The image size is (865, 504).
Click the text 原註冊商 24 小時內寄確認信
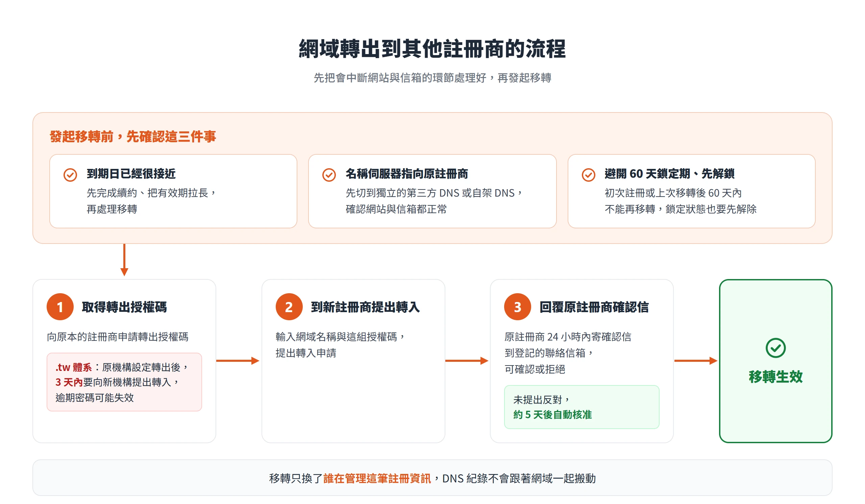[x=568, y=336]
